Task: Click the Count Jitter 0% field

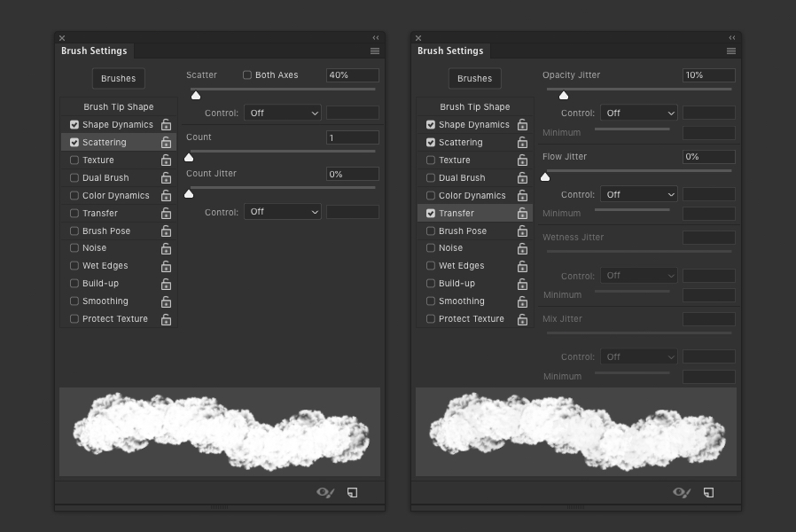Action: click(352, 174)
